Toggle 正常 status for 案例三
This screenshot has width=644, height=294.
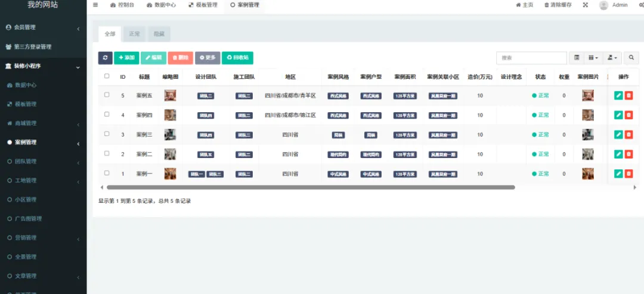(540, 134)
